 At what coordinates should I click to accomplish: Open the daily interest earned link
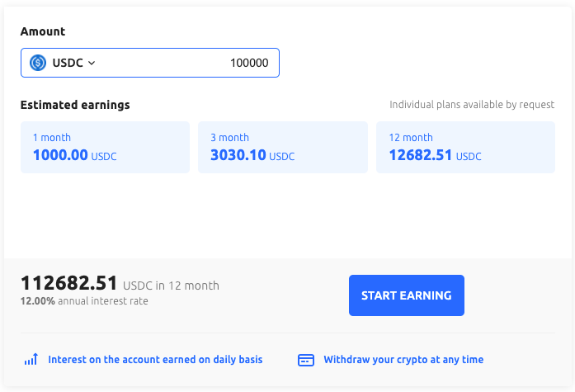point(155,360)
